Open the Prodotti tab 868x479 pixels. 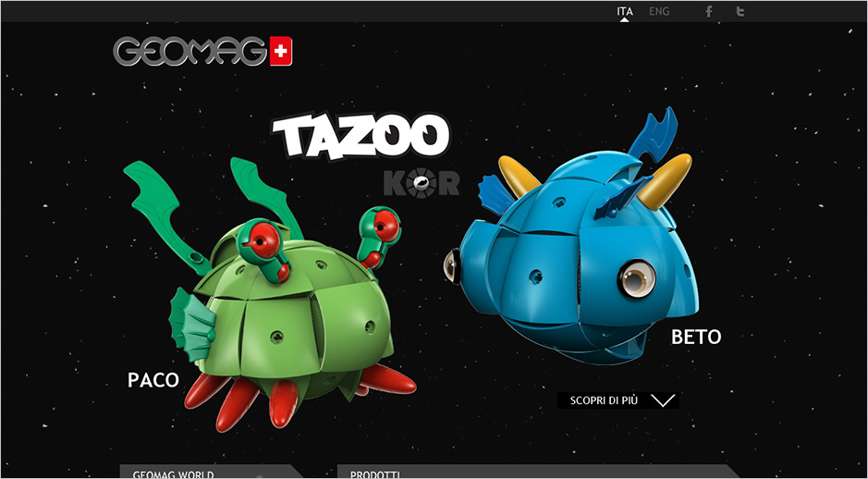537,472
